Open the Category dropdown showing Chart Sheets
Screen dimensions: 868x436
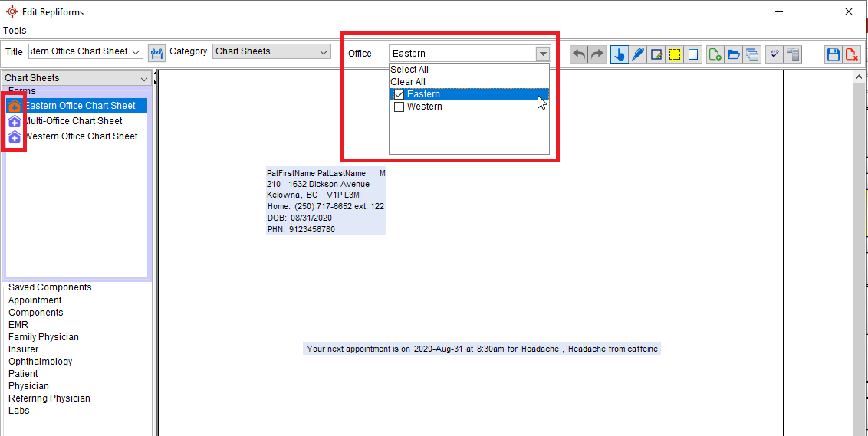click(x=324, y=52)
